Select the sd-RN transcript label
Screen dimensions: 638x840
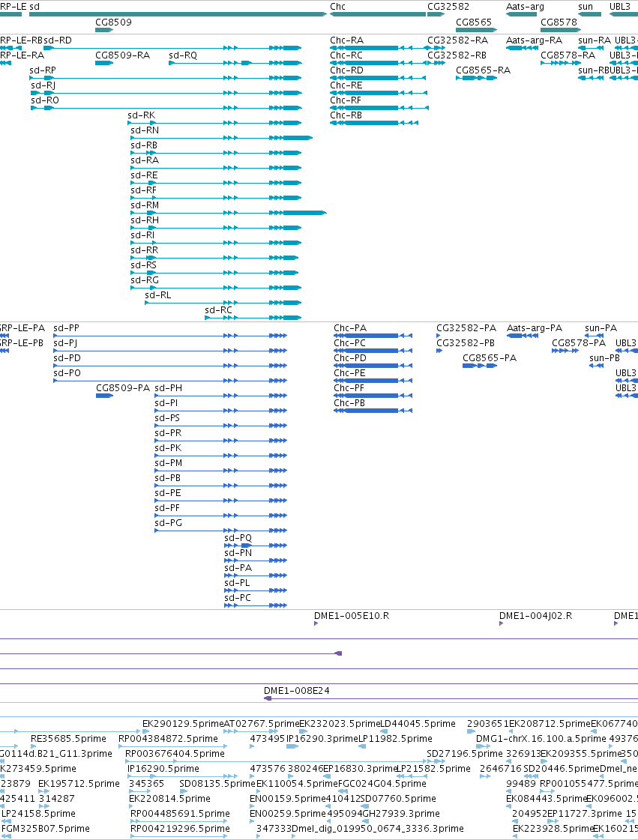tap(145, 130)
